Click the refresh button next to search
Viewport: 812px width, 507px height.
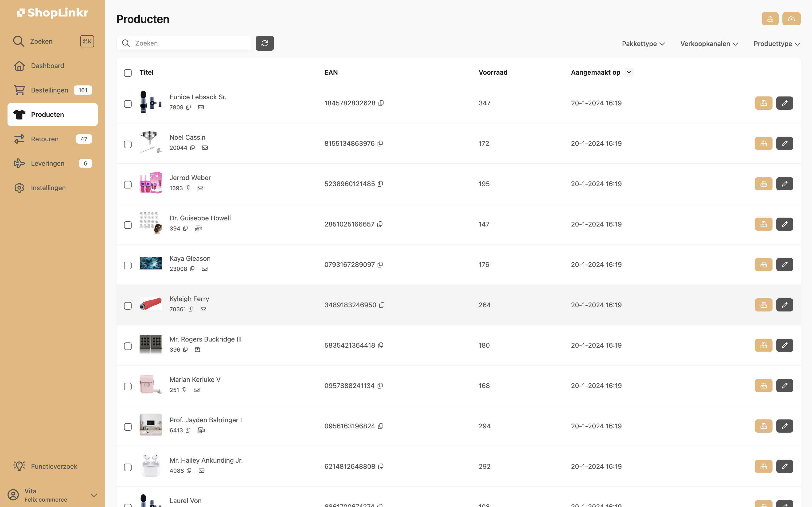[264, 43]
